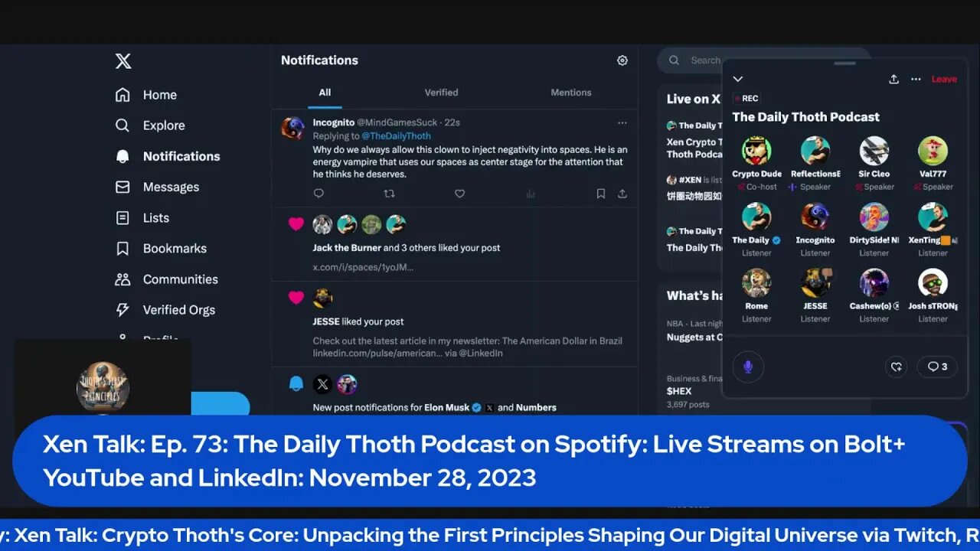Share the Space via upload icon
Screen dimensions: 980x551
(893, 79)
